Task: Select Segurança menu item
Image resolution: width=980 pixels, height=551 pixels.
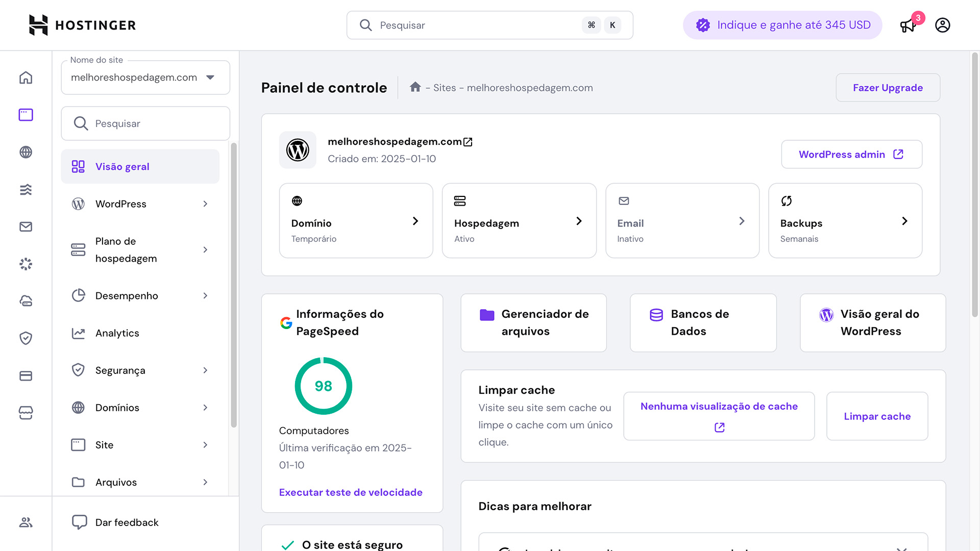Action: [x=140, y=370]
